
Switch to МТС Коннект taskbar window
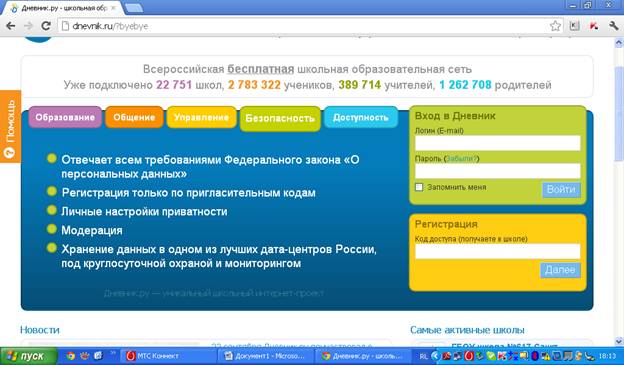(168, 356)
